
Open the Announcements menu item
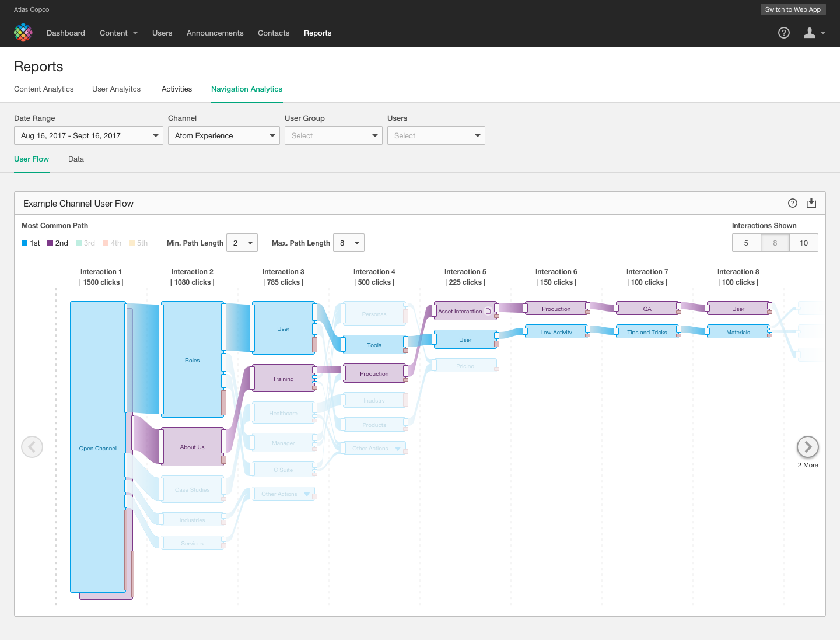[x=215, y=33]
